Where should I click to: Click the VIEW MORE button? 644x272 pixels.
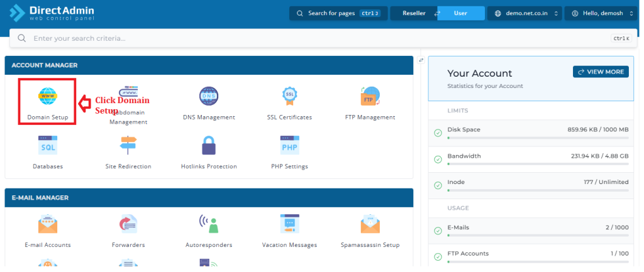click(x=601, y=72)
